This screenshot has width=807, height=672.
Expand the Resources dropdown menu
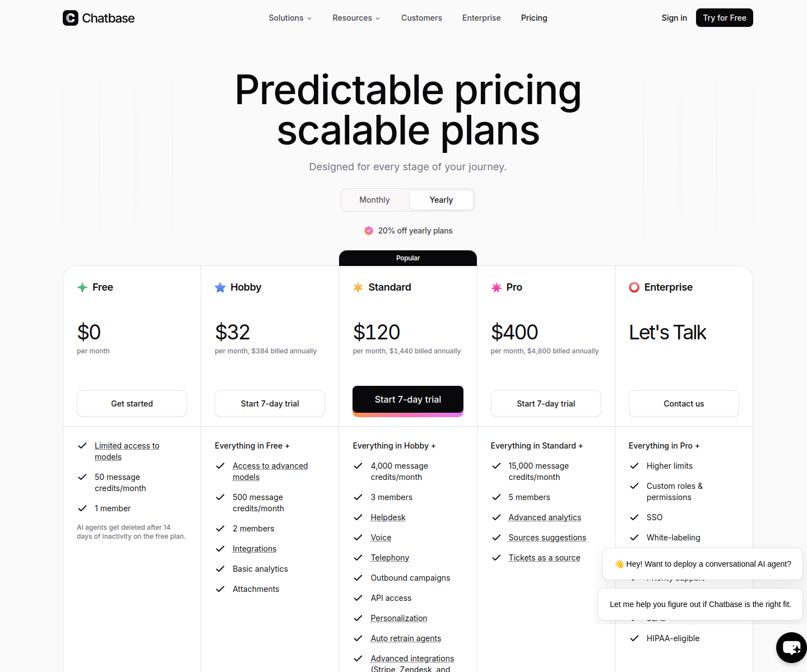[x=356, y=18]
